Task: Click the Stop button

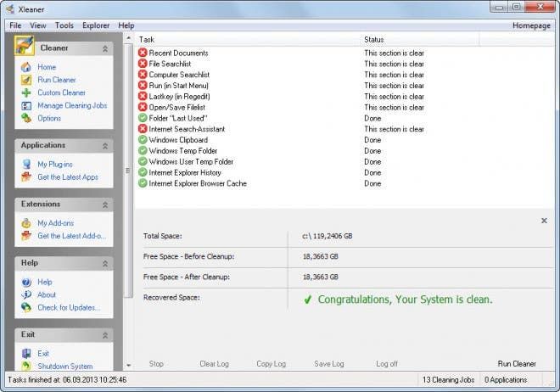Action: pyautogui.click(x=156, y=364)
